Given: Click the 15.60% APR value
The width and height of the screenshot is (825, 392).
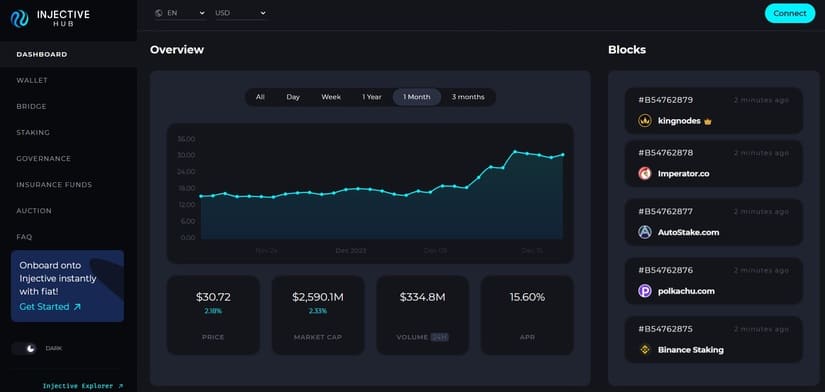Looking at the screenshot, I should pos(527,297).
